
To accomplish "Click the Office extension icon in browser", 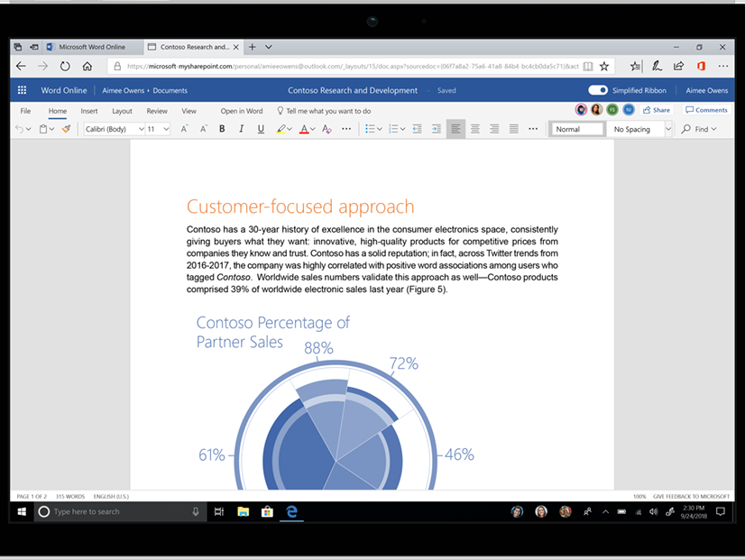I will coord(702,67).
